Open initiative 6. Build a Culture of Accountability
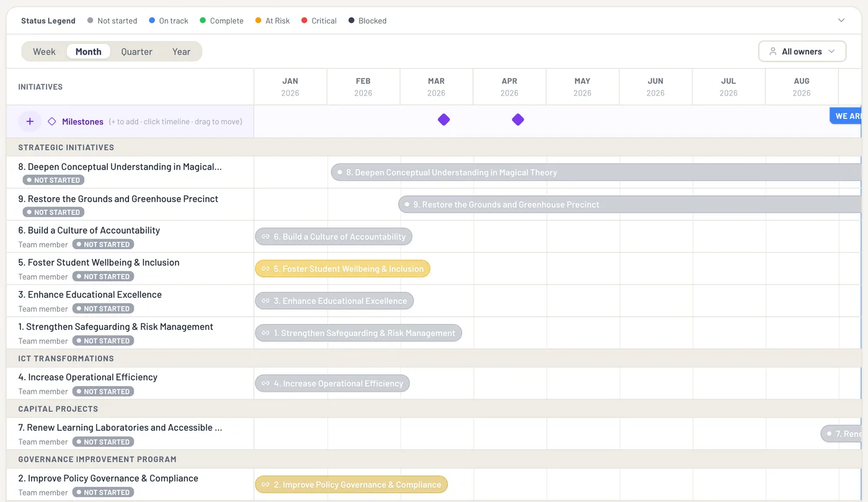Image resolution: width=868 pixels, height=502 pixels. pyautogui.click(x=89, y=231)
